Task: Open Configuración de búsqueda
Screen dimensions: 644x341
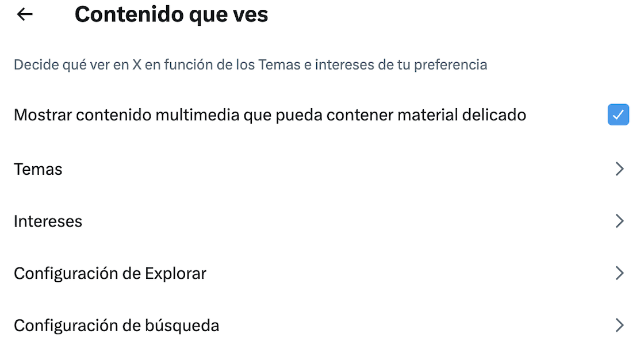Action: (117, 325)
